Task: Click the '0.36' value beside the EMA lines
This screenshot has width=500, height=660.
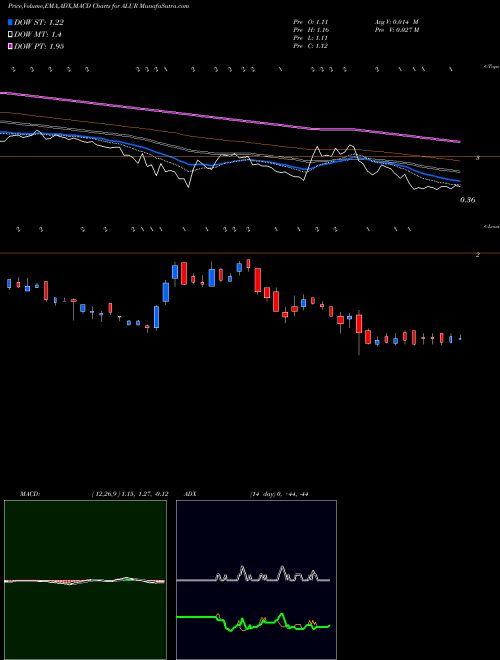Action: point(468,200)
